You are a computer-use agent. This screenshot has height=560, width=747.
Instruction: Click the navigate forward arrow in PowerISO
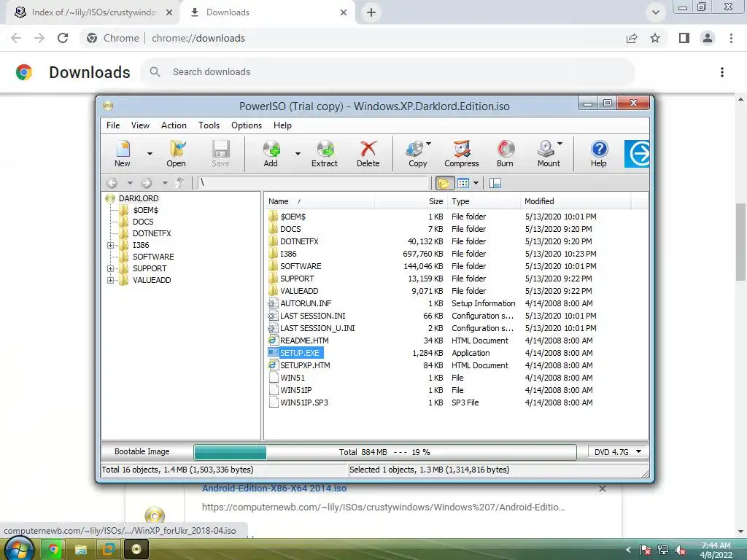pos(146,183)
